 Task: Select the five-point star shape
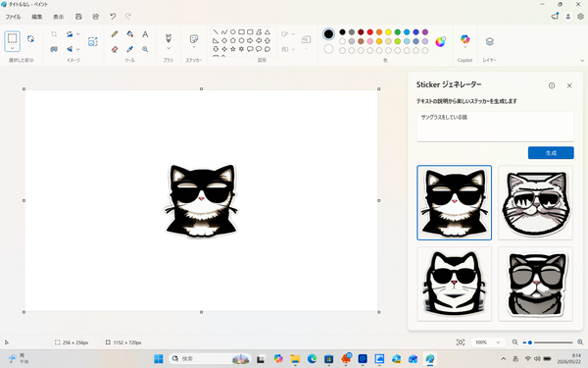(x=233, y=49)
